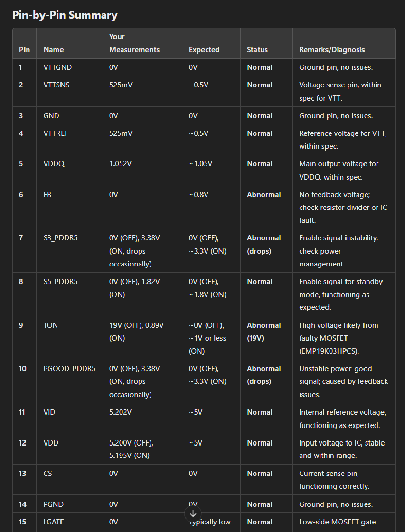
Task: Click the VDD pin name cell
Action: (x=51, y=443)
